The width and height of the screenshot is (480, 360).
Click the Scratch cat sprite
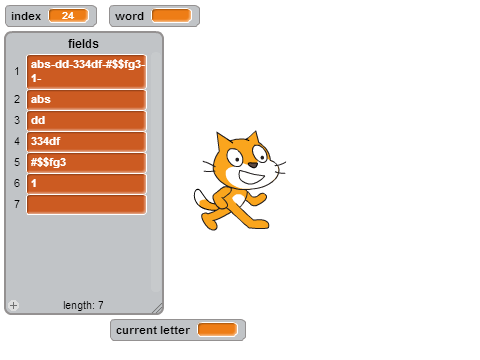[240, 180]
